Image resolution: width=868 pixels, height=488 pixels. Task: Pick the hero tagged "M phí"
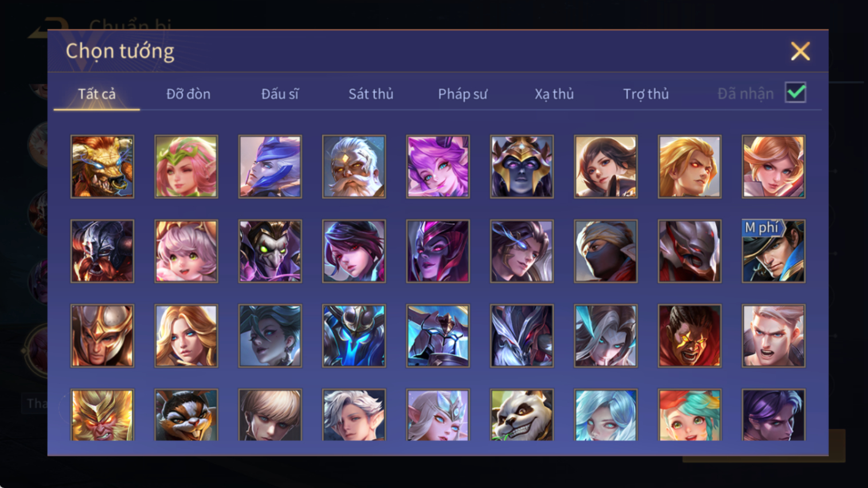pyautogui.click(x=773, y=251)
